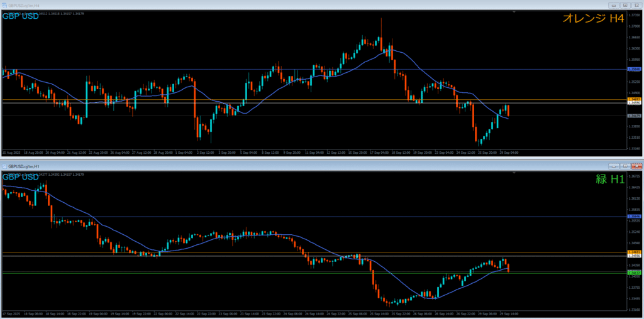This screenshot has width=644, height=319.
Task: Close the GBPUSD H1 chart window
Action: pos(635,166)
